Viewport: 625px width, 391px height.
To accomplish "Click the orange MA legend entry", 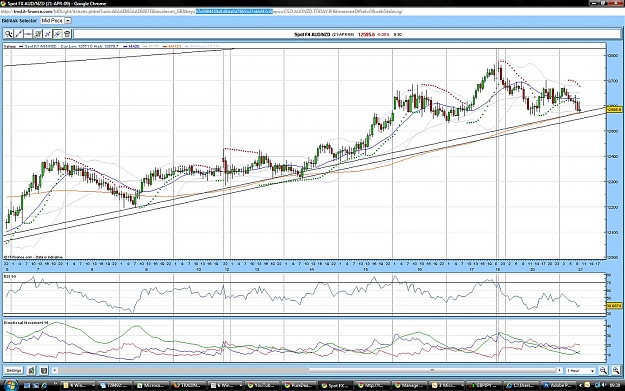I will click(172, 47).
